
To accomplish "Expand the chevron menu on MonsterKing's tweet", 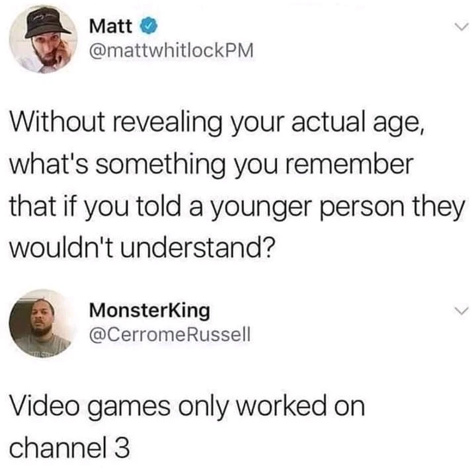I will click(x=461, y=311).
